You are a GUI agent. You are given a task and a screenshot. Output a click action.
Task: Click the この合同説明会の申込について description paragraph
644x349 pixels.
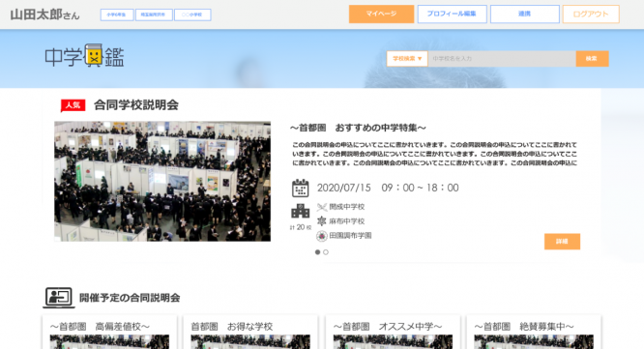point(434,154)
